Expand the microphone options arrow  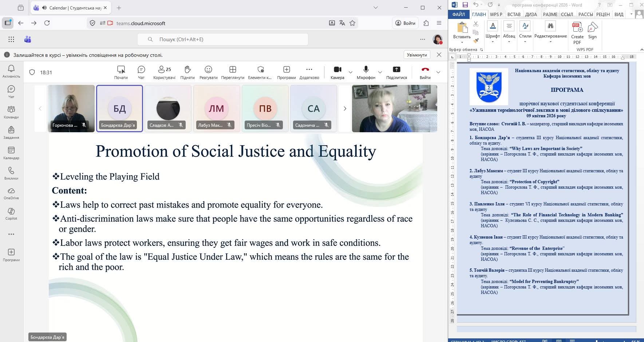click(380, 72)
